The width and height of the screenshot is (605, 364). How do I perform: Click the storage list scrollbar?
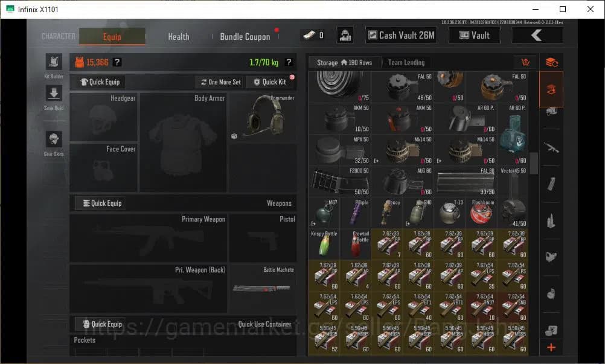click(x=534, y=162)
